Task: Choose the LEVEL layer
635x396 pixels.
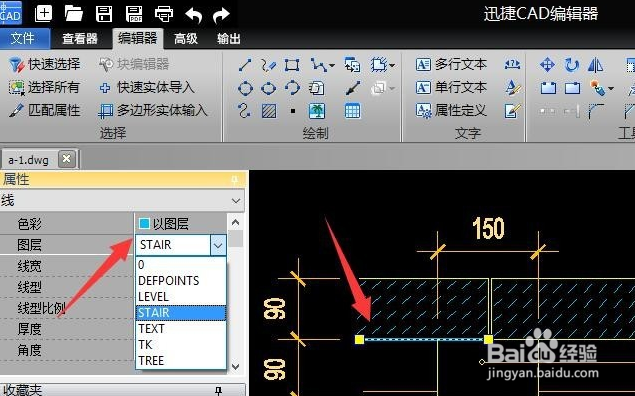Action: pyautogui.click(x=181, y=297)
